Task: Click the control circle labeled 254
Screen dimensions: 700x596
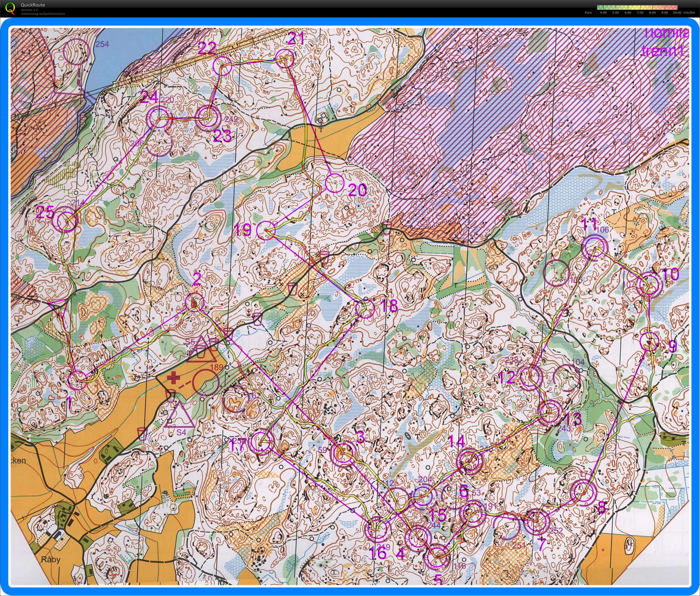Action: tap(77, 51)
